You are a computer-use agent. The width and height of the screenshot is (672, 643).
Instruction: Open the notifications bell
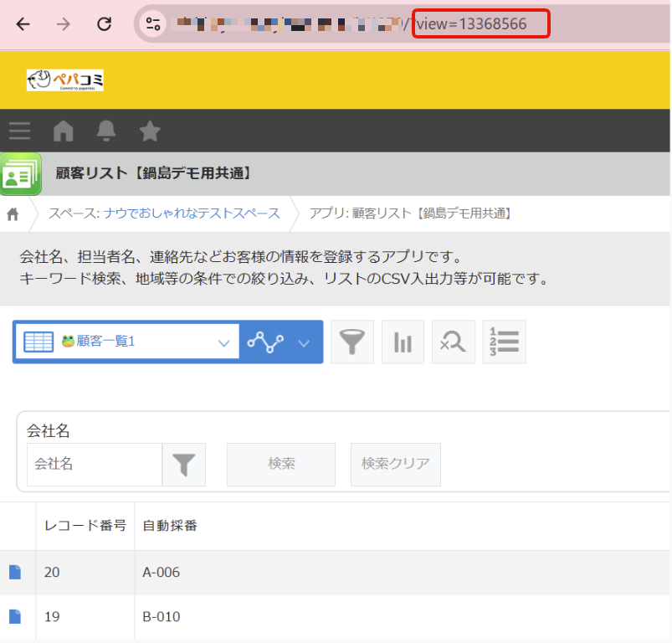[x=106, y=131]
